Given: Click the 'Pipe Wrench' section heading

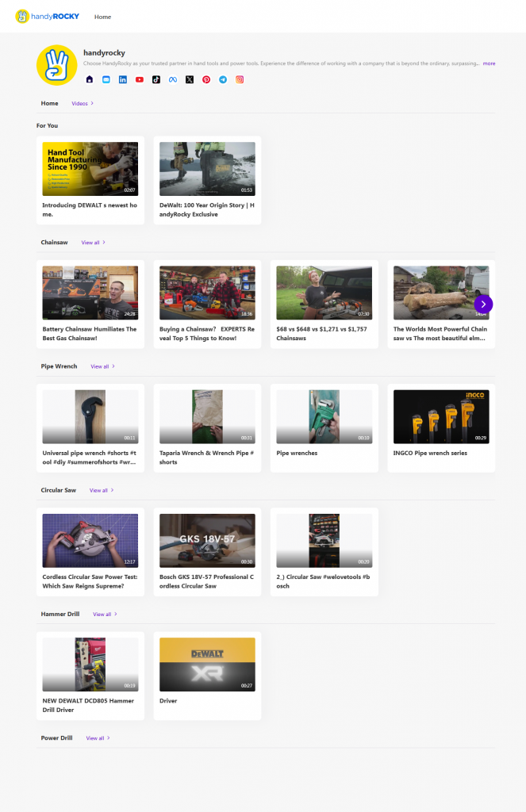Looking at the screenshot, I should [59, 366].
